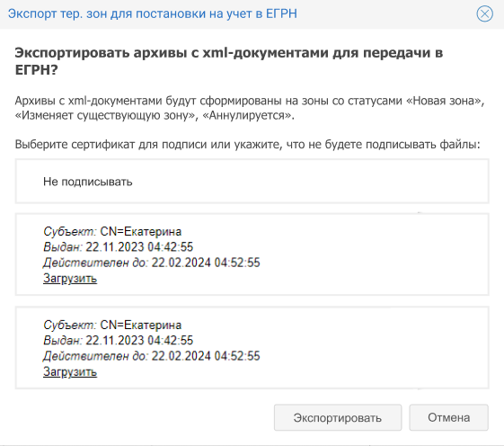Open 'Загрузить' link in second certificate
Screen dimensions: 504x446
pos(70,371)
